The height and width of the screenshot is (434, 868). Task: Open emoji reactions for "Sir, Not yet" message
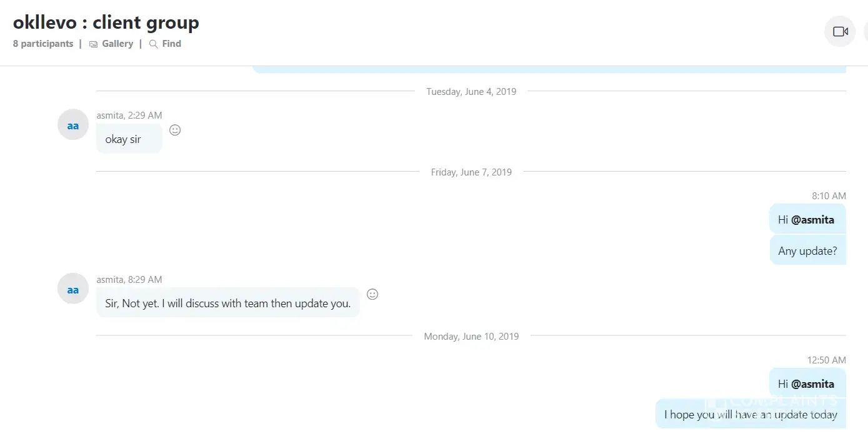(x=372, y=294)
